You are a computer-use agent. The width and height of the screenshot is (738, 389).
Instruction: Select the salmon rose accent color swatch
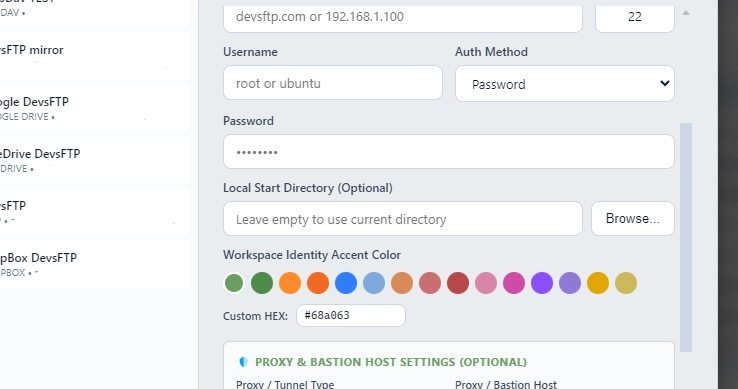[x=430, y=283]
